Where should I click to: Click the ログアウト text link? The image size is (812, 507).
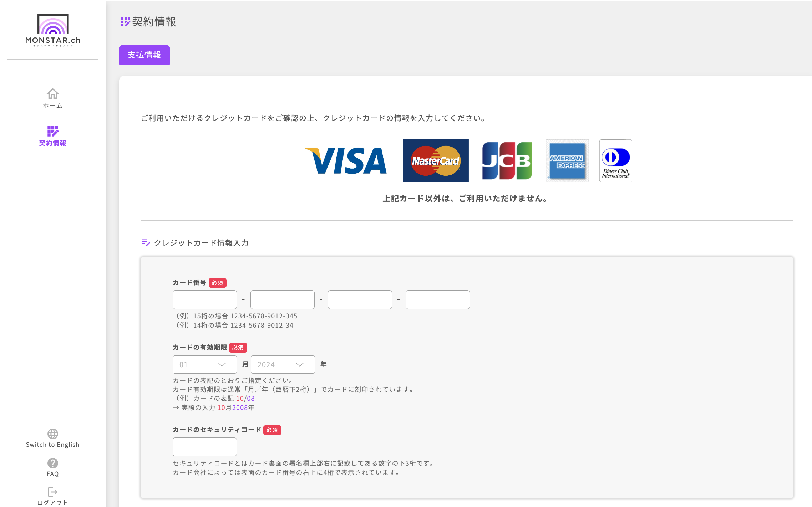tap(53, 503)
